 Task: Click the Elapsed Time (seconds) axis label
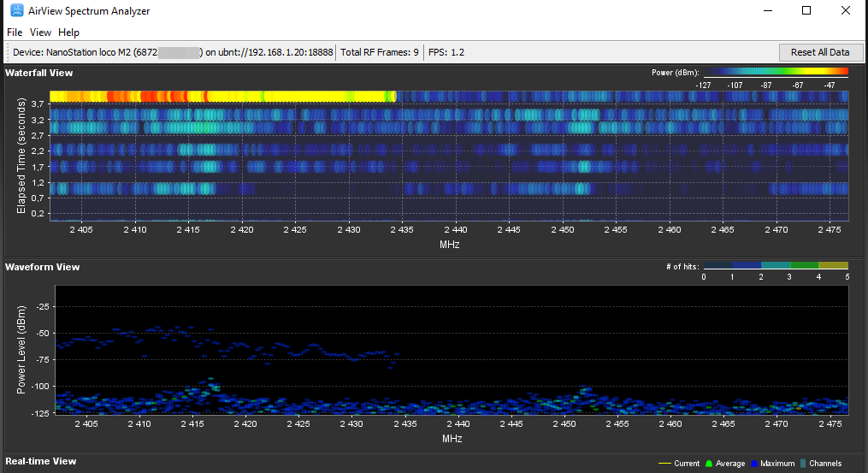(x=21, y=156)
